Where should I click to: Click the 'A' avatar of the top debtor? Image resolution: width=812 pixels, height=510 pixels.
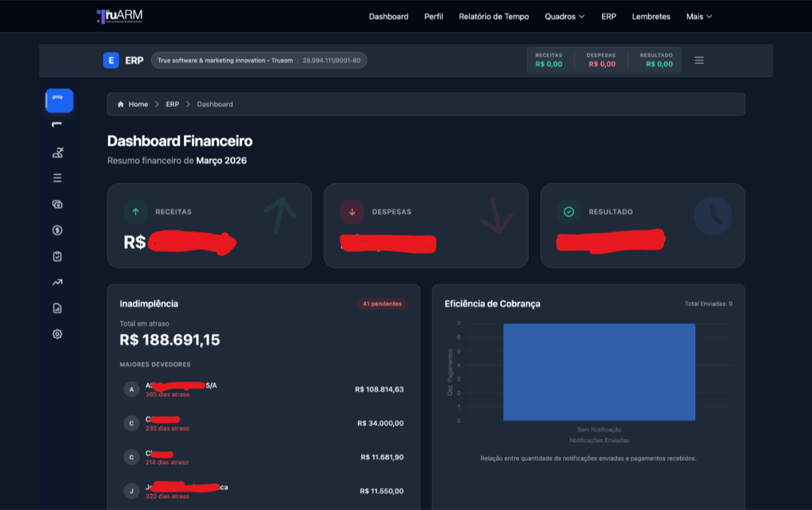pyautogui.click(x=132, y=389)
